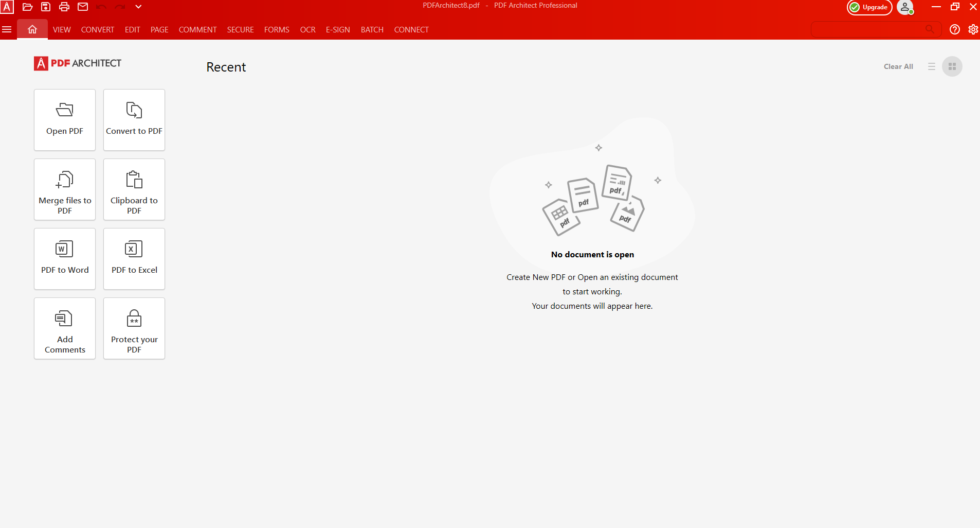Select the SECURE tab

click(241, 30)
